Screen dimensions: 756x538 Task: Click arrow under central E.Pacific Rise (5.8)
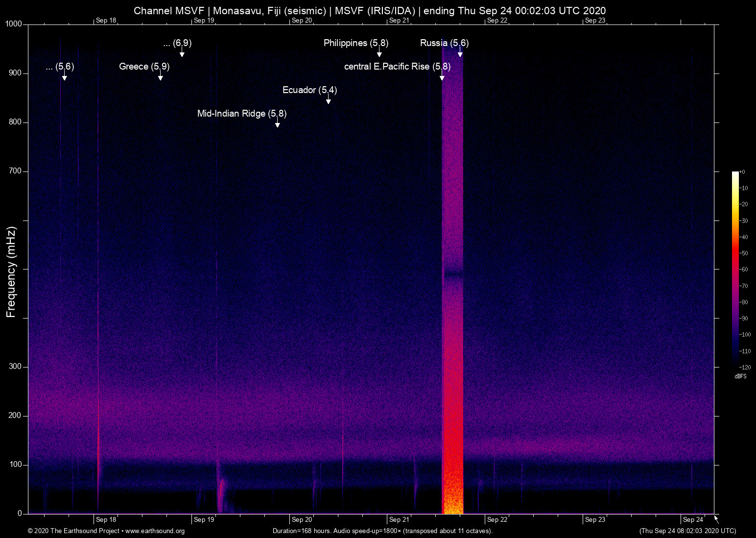[442, 76]
